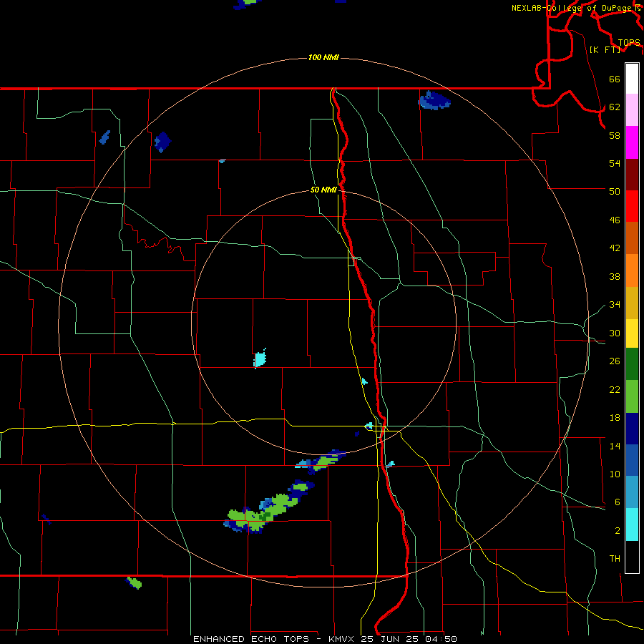Click the Enhanced Echo Tops KMVX caption
Screen dimensions: 644x644
click(325, 639)
